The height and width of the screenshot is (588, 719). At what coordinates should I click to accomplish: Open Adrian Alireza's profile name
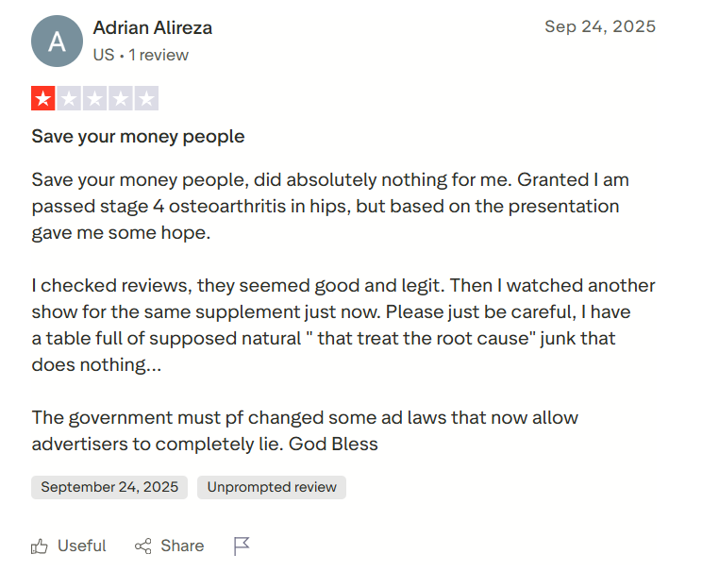(x=153, y=28)
